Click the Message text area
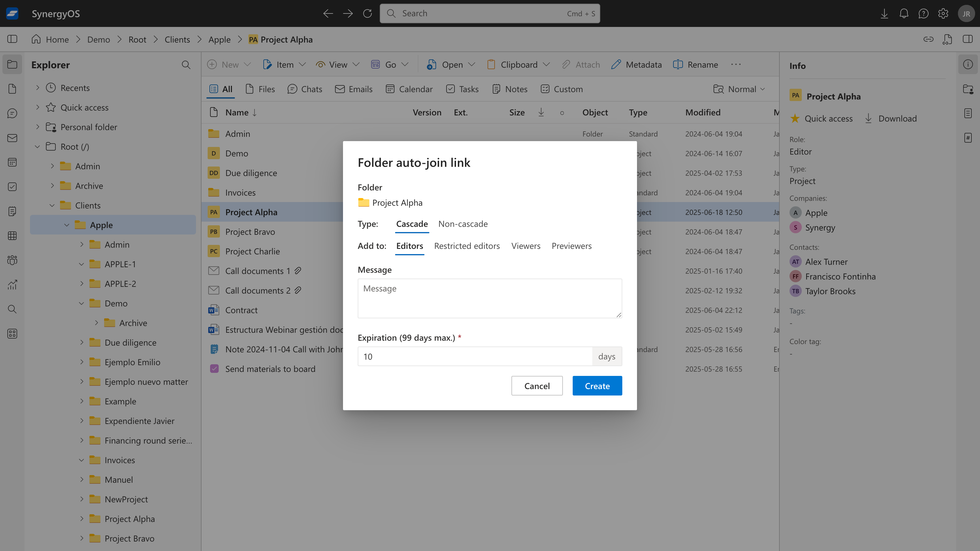The width and height of the screenshot is (980, 551). (489, 298)
